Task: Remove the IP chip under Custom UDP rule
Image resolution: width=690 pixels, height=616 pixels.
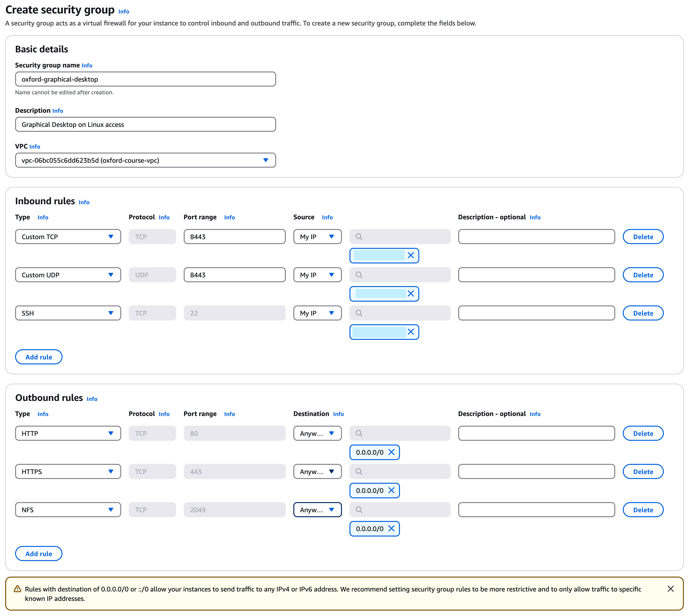Action: (x=411, y=294)
